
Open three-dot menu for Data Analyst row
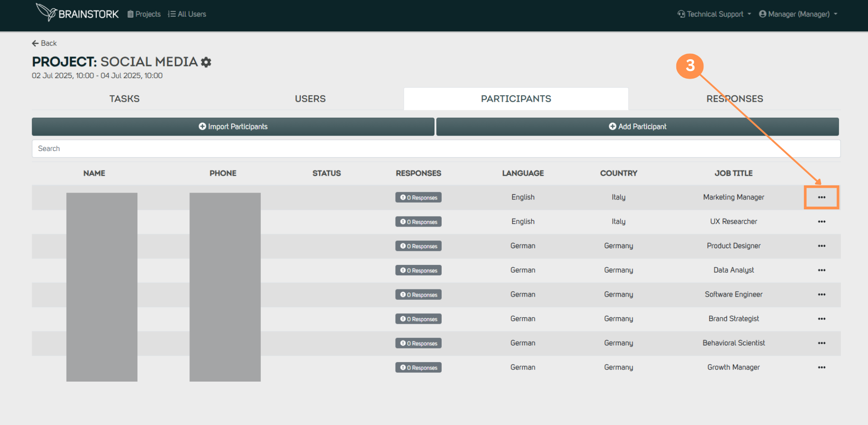point(821,270)
